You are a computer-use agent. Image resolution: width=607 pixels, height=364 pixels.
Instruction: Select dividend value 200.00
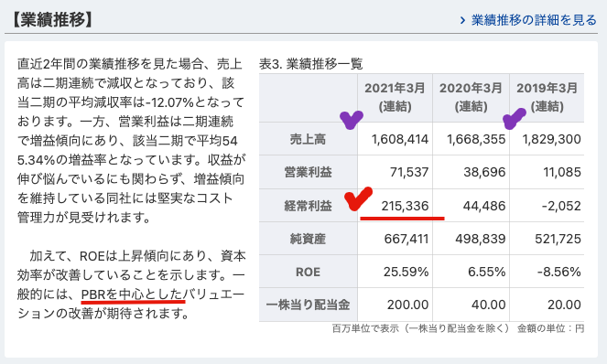pos(407,305)
